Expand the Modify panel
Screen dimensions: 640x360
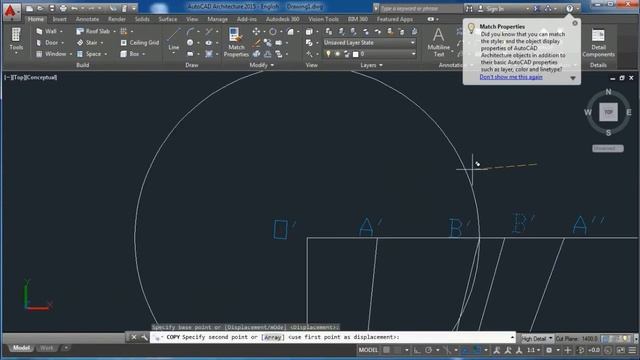[262, 65]
